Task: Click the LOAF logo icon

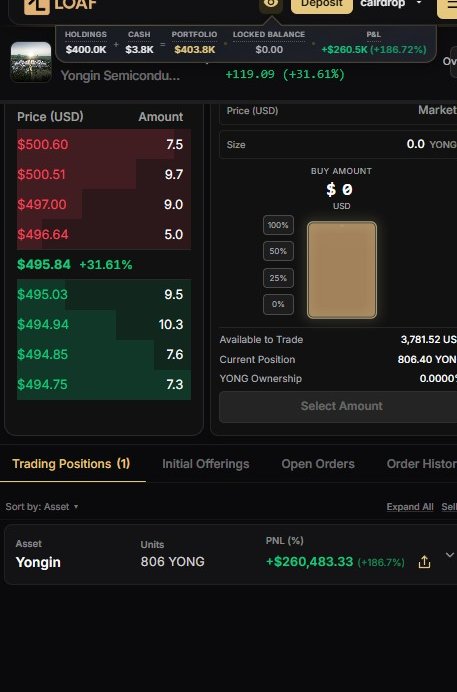Action: tap(36, 5)
